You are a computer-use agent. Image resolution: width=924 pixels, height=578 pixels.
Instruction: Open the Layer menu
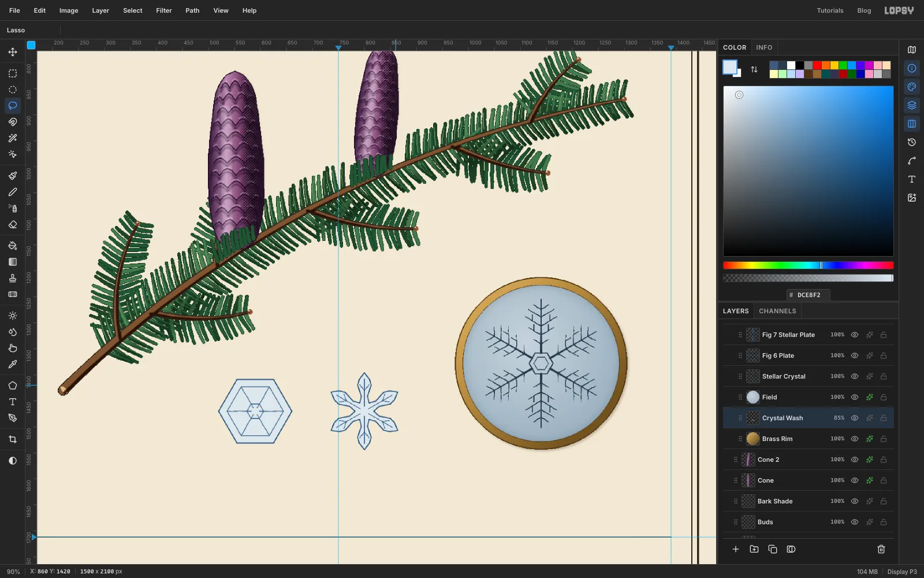100,10
